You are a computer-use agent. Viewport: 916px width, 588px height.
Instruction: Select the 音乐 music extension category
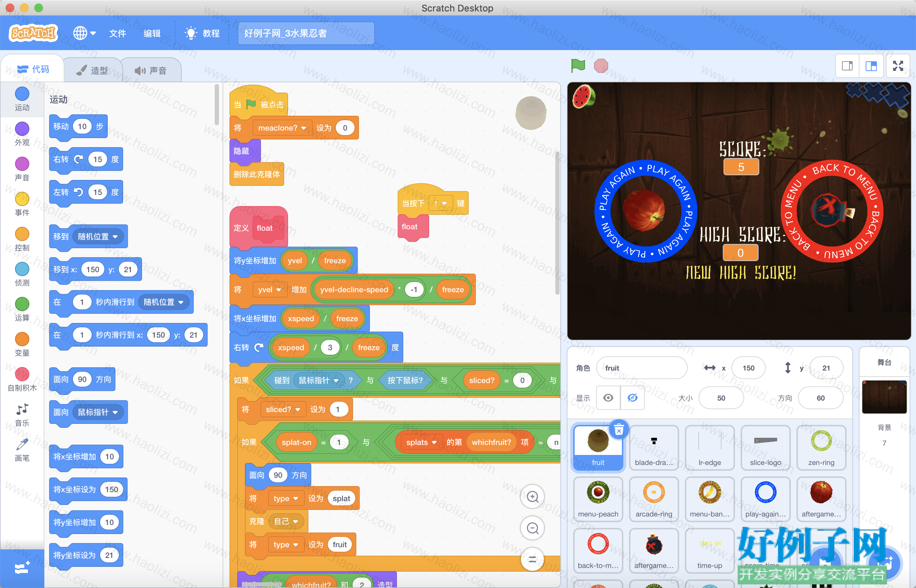coord(22,415)
